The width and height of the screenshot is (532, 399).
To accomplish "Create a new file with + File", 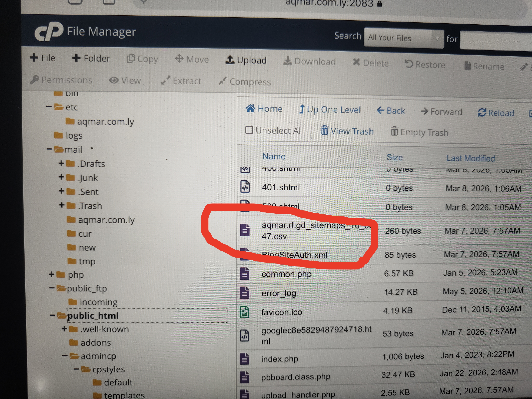I will click(43, 58).
